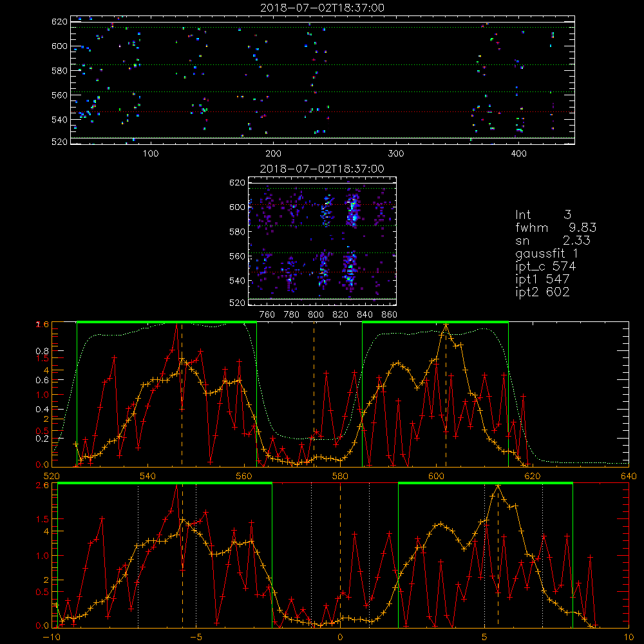This screenshot has width=644, height=644.
Task: Click x-axis label -5 on the bottom plot
Action: 196,638
